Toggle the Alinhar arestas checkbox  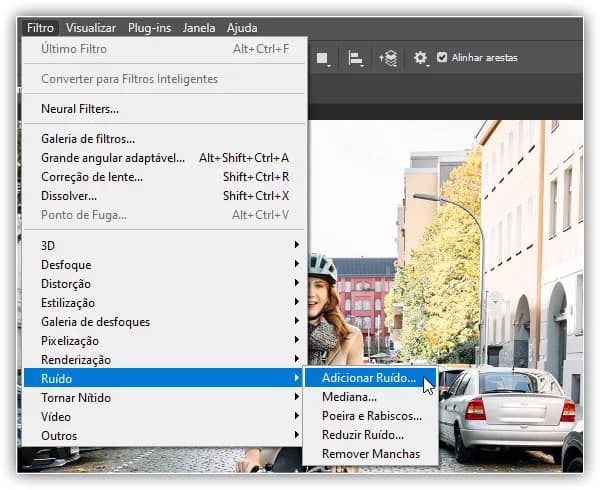point(442,58)
